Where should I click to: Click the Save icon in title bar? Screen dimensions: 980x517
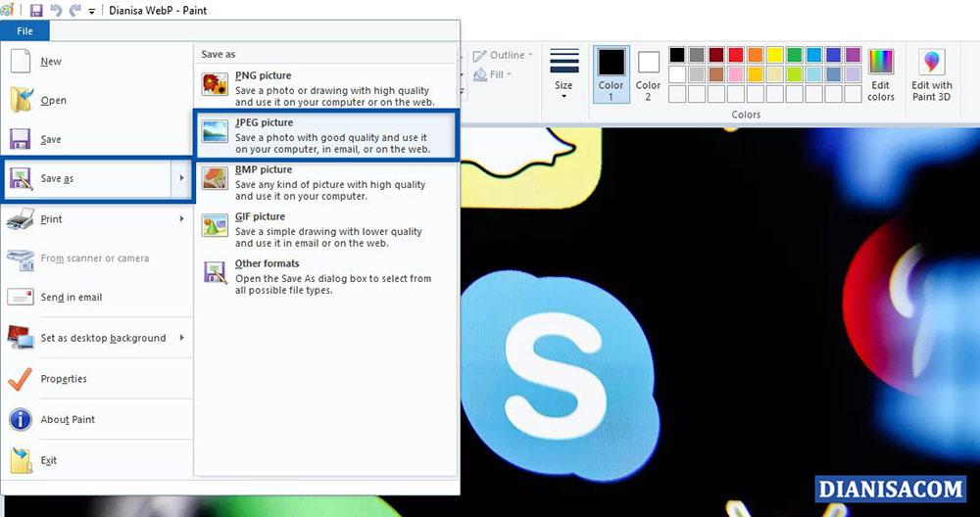click(36, 10)
